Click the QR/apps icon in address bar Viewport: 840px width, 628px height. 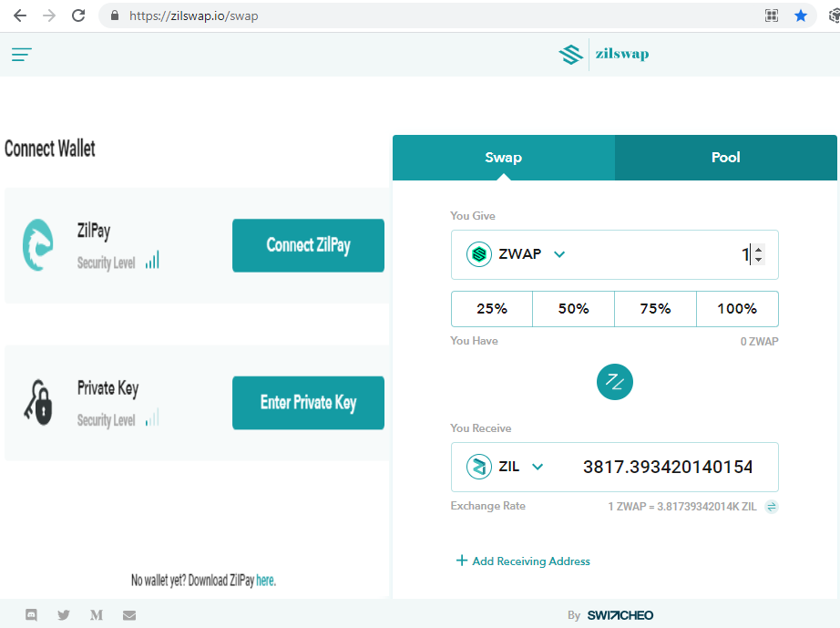(x=772, y=15)
